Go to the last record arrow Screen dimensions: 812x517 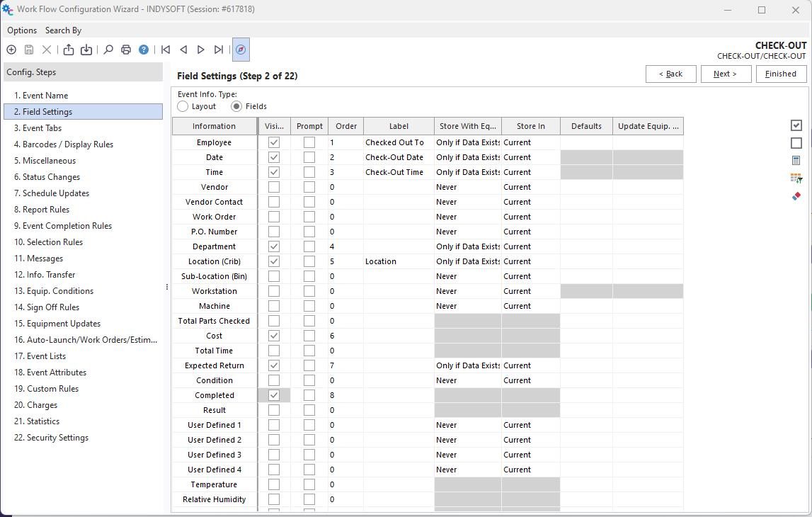coord(219,50)
